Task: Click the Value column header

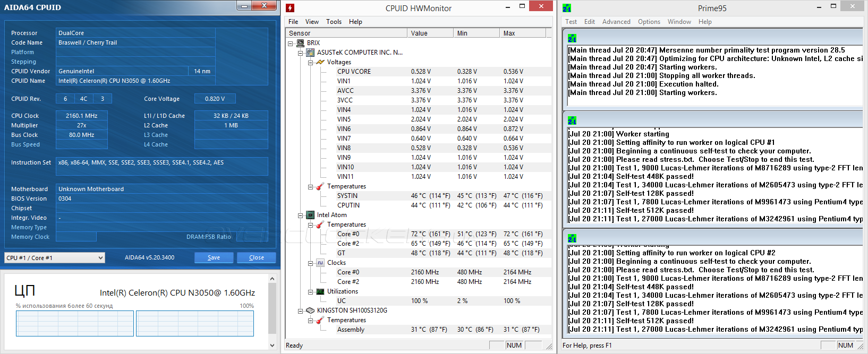Action: (x=430, y=33)
